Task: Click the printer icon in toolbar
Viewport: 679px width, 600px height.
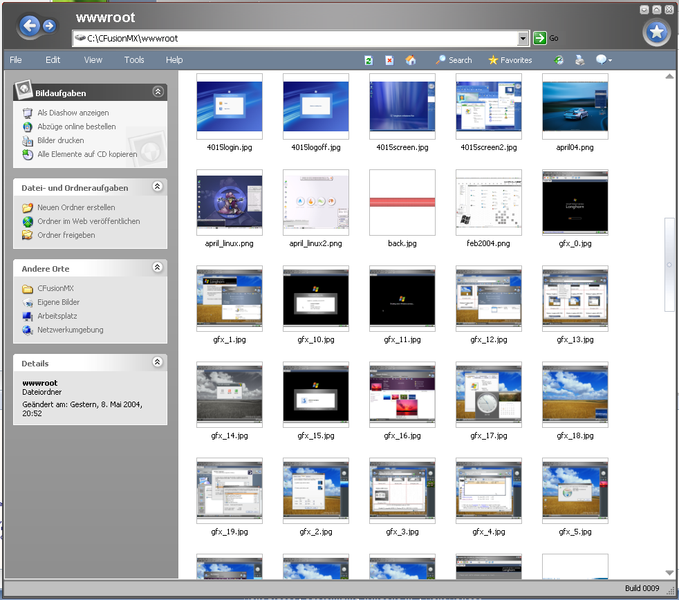Action: pos(579,60)
